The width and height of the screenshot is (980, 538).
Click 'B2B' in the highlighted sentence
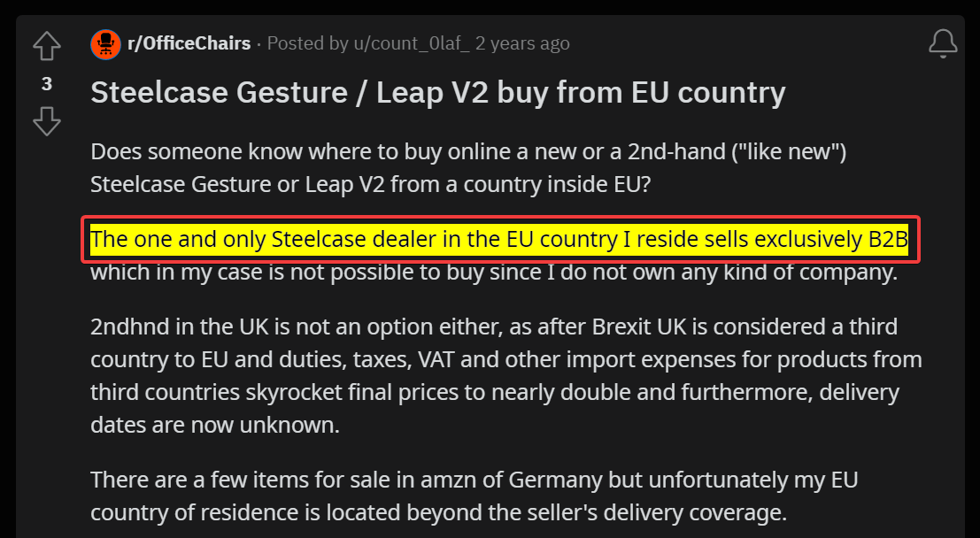coord(888,239)
